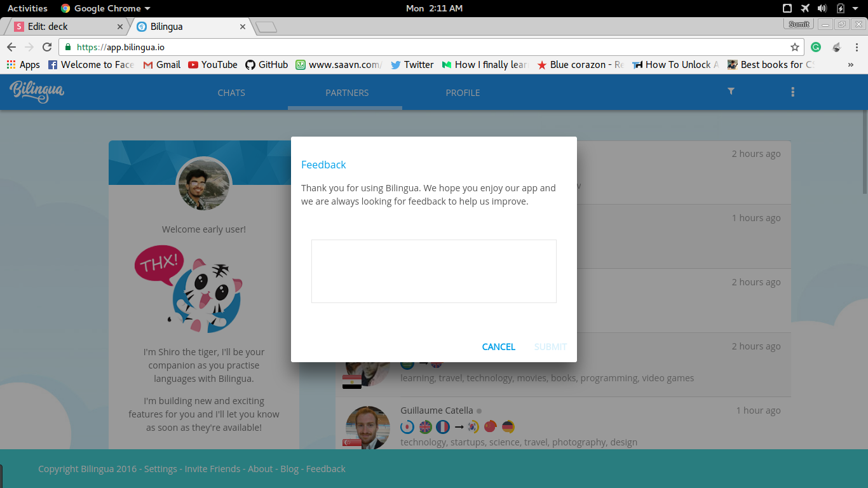Click the 'Welcome early user!' text
The height and width of the screenshot is (488, 868).
pos(204,229)
